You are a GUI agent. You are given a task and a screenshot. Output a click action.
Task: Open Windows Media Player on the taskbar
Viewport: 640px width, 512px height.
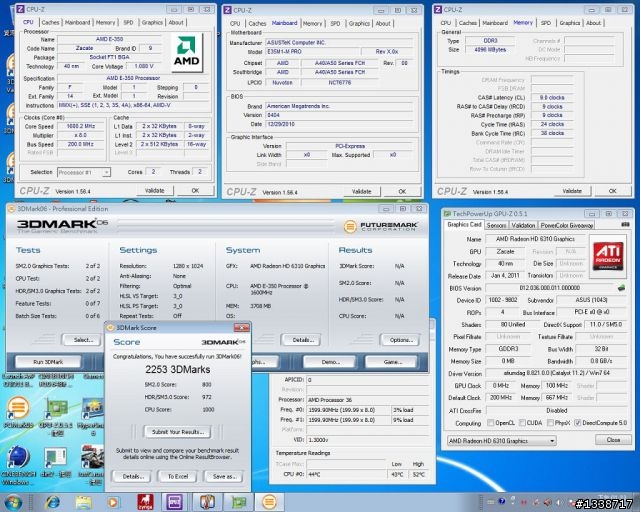tap(113, 502)
